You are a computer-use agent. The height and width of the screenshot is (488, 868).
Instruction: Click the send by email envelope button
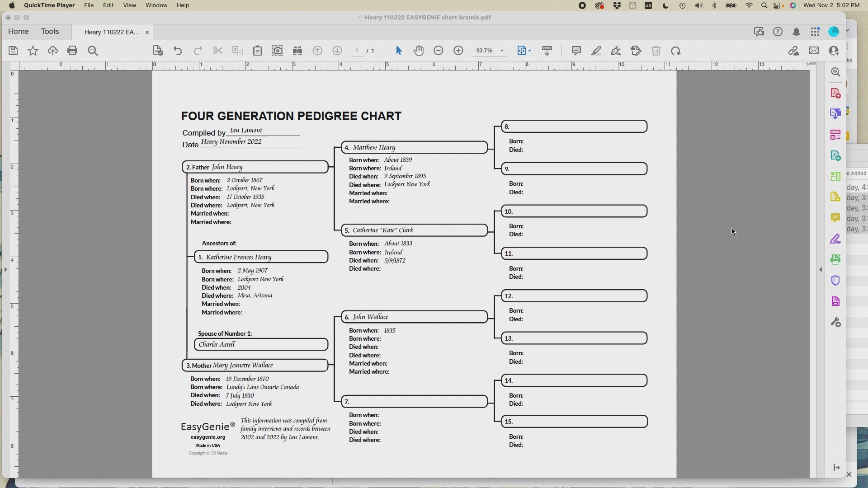tap(814, 51)
